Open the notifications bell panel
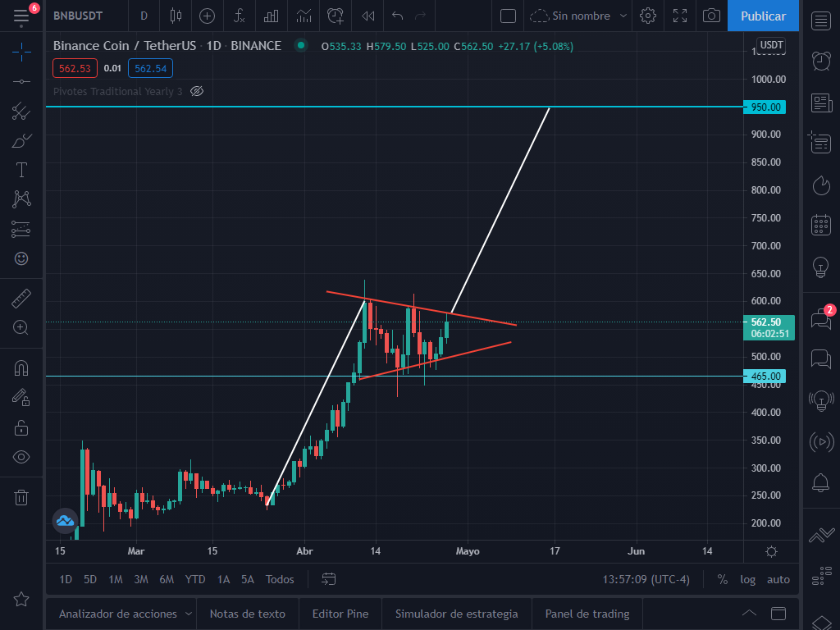 (x=820, y=482)
